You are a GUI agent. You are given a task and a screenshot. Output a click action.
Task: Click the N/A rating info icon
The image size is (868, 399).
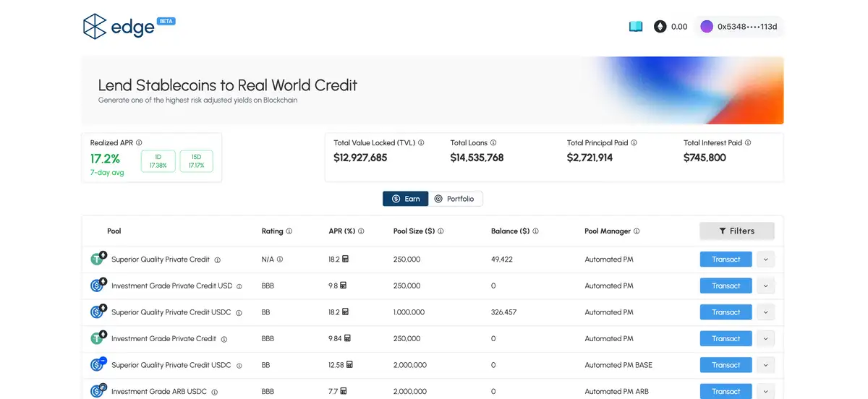(x=280, y=259)
